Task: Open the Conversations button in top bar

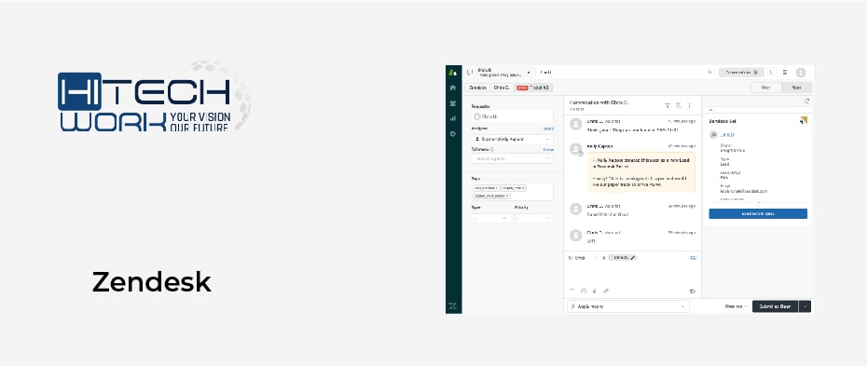Action: coord(741,73)
